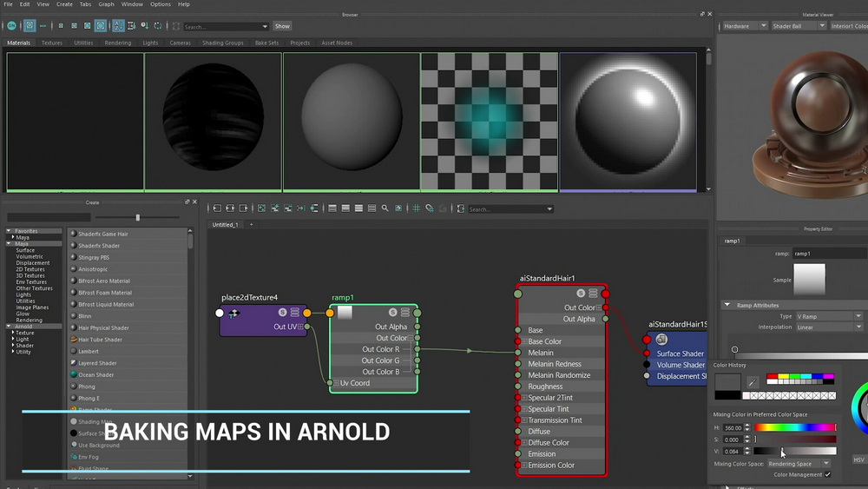Toggle snap-to-grid icon in node editor

(x=430, y=208)
